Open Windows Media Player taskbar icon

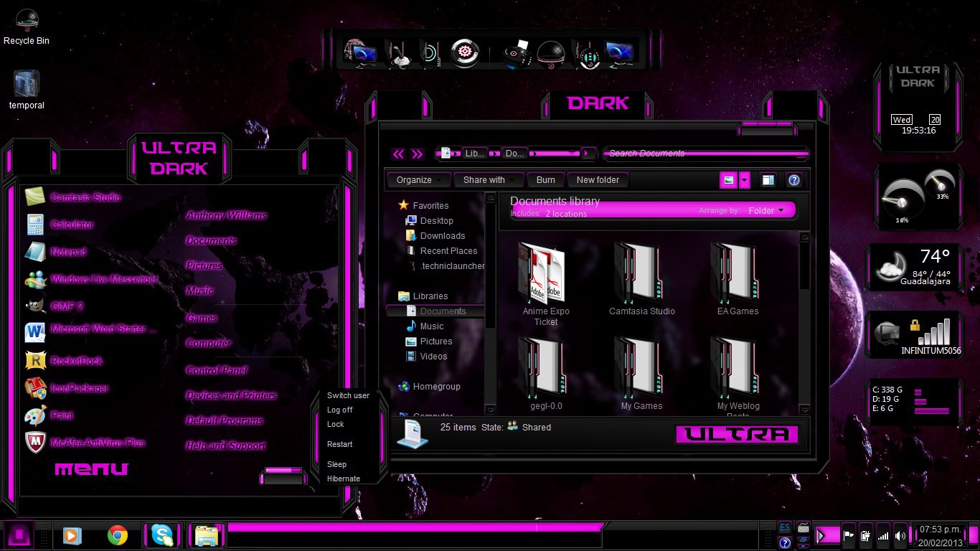coord(72,535)
